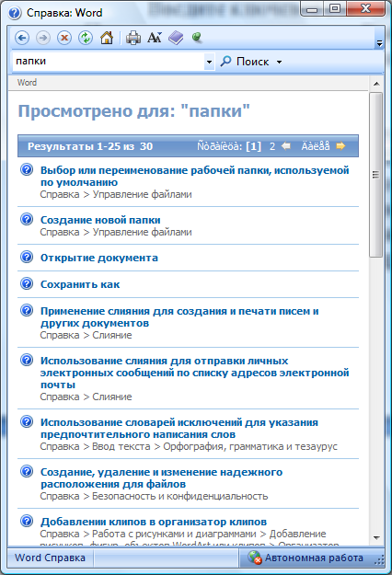
Task: Open "Создание новой папки" help topic
Action: point(100,220)
